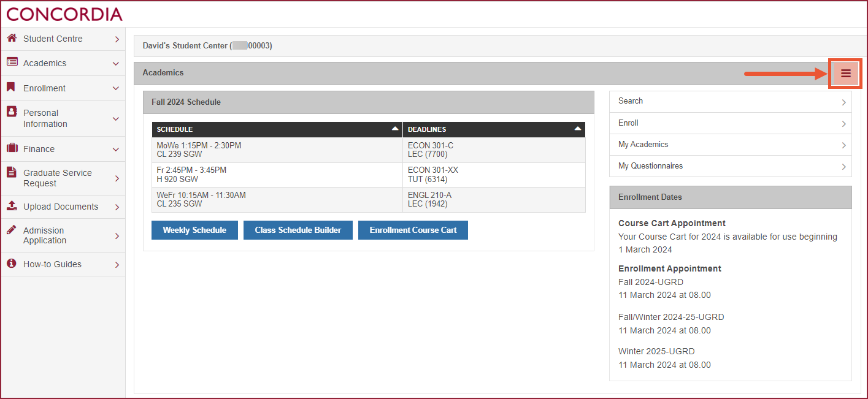Click the Concordia logo
Image resolution: width=868 pixels, height=399 pixels.
[x=64, y=13]
